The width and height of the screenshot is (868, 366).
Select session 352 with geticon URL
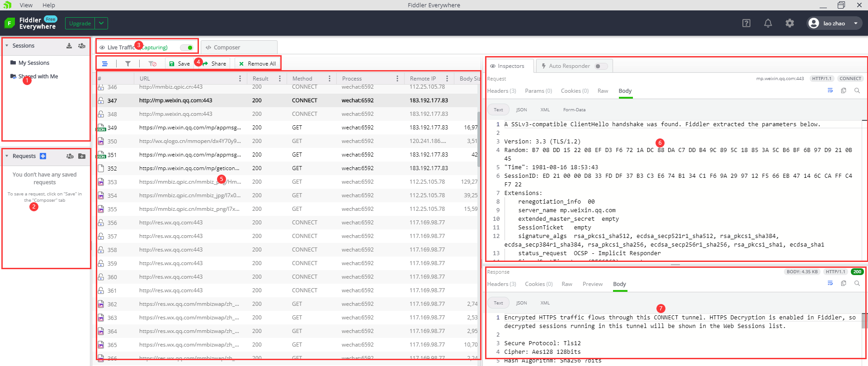288,168
